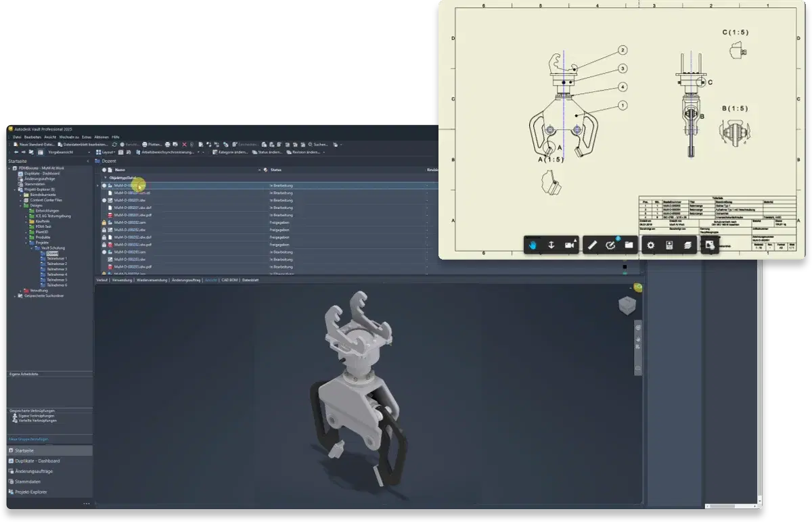Open the layers icon in viewer toolbar
The image size is (812, 522).
coord(687,245)
